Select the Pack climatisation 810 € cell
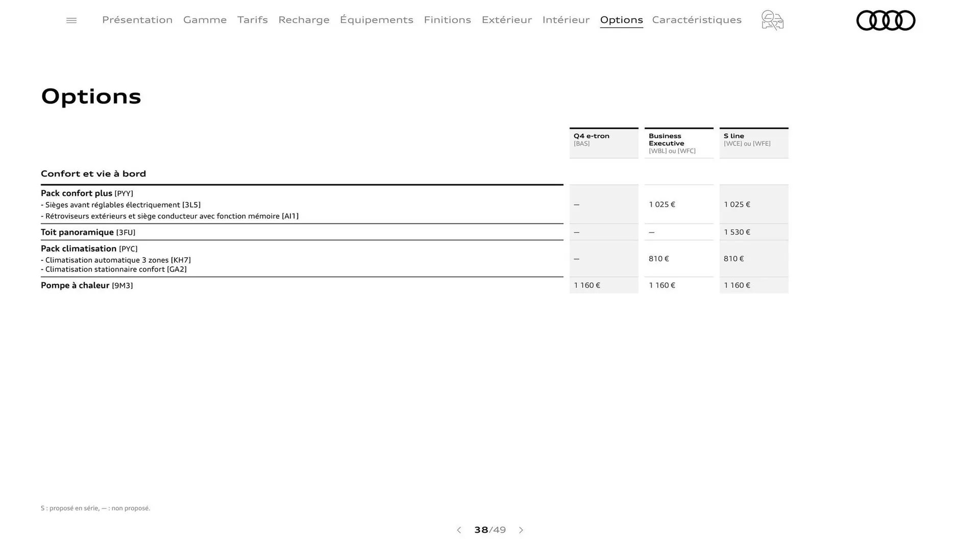 click(x=658, y=259)
